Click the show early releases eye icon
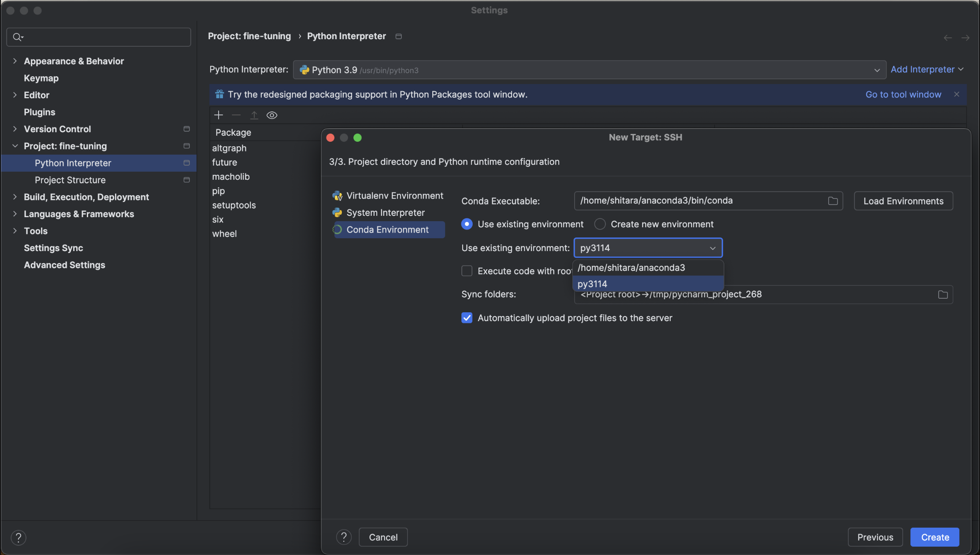 click(x=272, y=115)
